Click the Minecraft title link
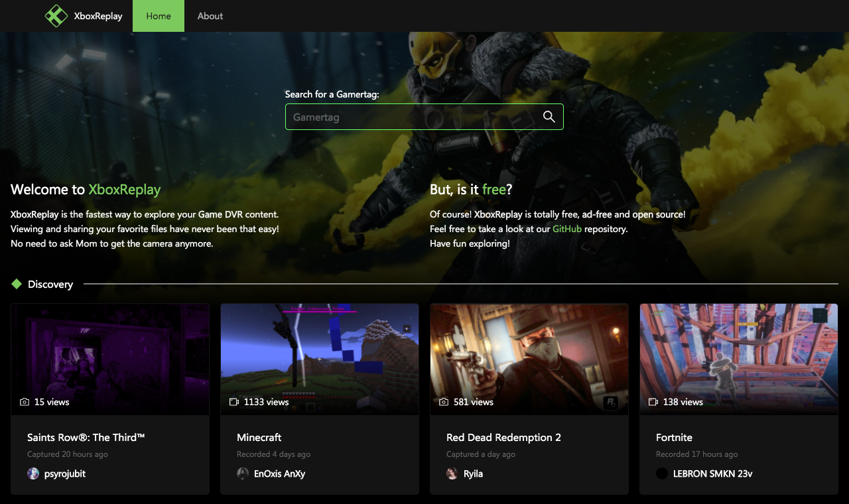This screenshot has width=849, height=504. point(259,437)
